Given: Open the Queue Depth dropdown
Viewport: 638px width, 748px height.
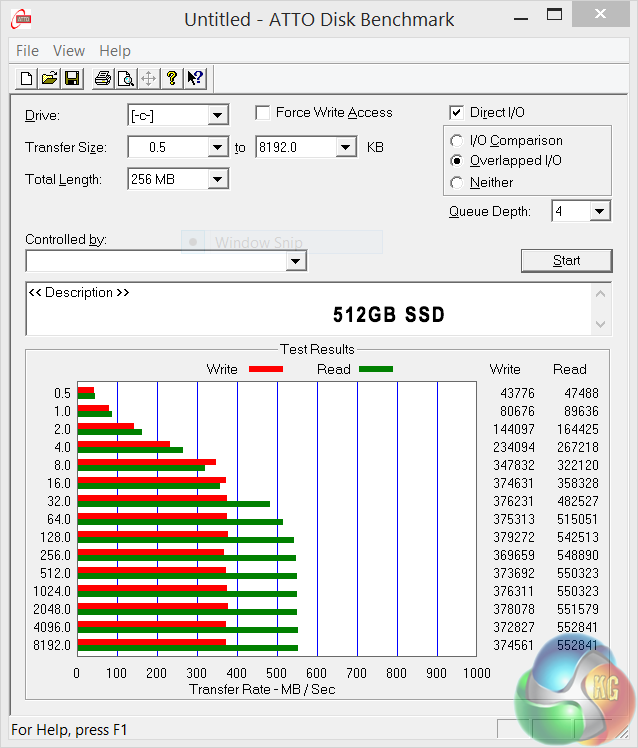Looking at the screenshot, I should (599, 211).
